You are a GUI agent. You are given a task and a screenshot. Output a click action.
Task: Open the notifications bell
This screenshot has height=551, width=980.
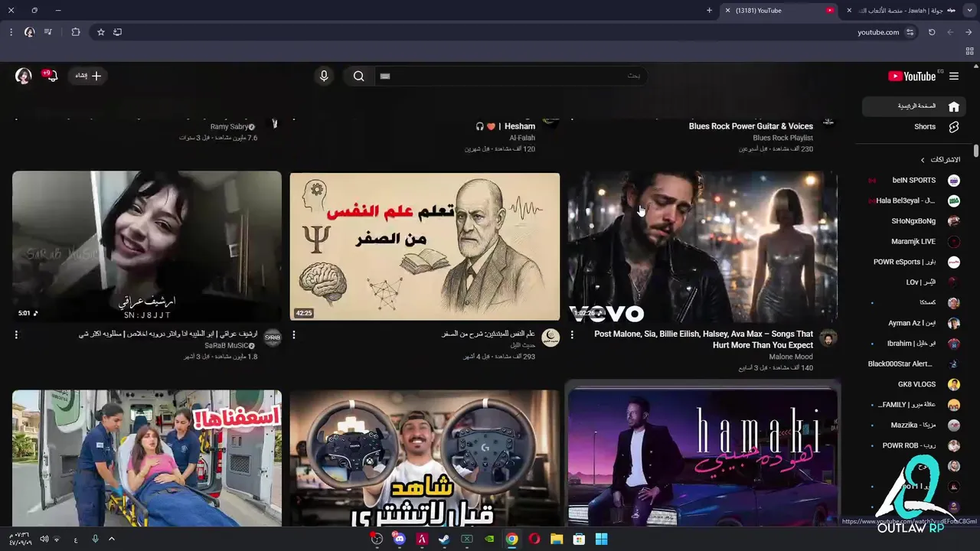coord(51,76)
